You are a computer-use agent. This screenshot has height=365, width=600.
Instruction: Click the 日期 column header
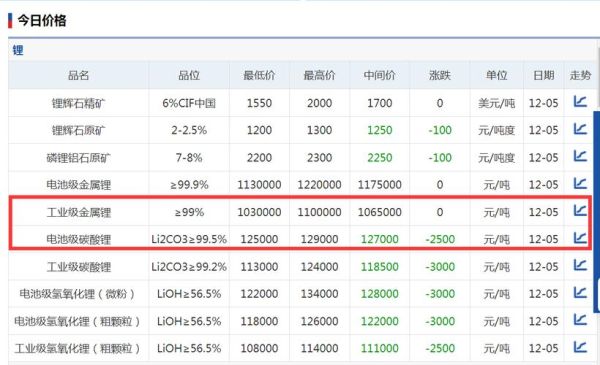543,75
